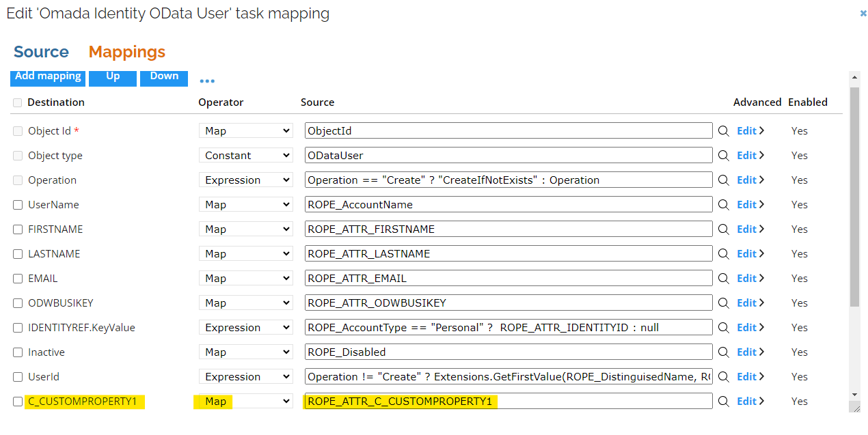The height and width of the screenshot is (435, 868).
Task: Click the ObjectId source input field
Action: [x=508, y=131]
